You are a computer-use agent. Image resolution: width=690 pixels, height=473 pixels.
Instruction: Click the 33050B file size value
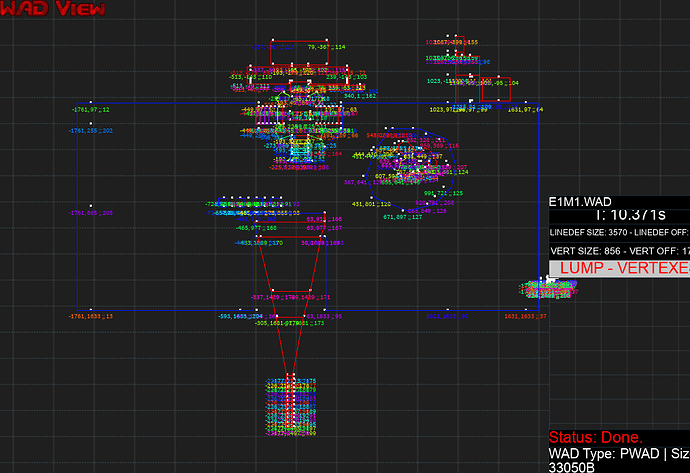572,467
